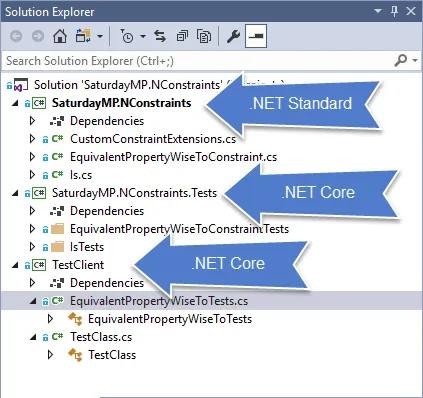Screen dimensions: 423x398
Task: Expand Dependencies under TestClient
Action: (32, 283)
